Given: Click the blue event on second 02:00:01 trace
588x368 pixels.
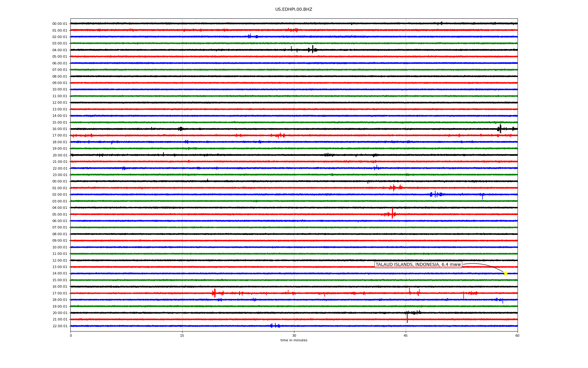Looking at the screenshot, I should click(435, 194).
